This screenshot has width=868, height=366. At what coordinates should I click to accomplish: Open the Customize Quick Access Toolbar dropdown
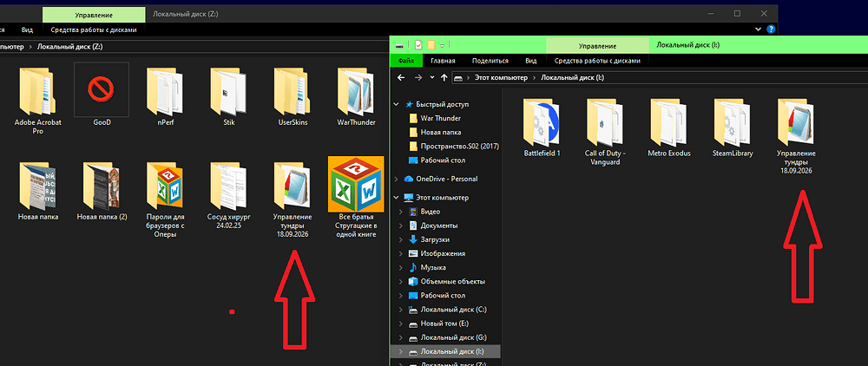click(443, 45)
